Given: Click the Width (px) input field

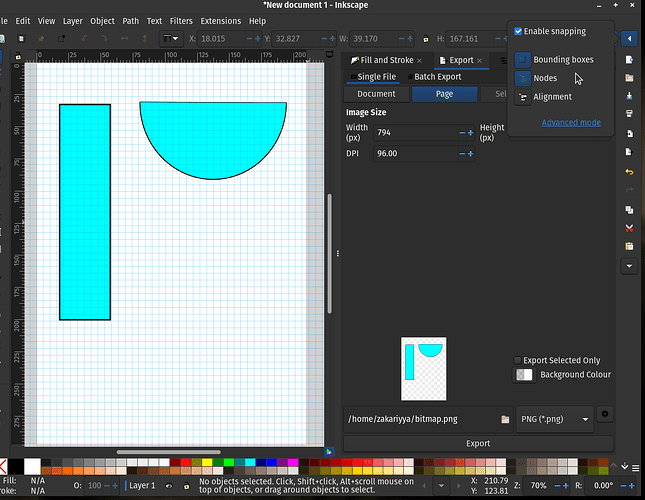Looking at the screenshot, I should 415,132.
